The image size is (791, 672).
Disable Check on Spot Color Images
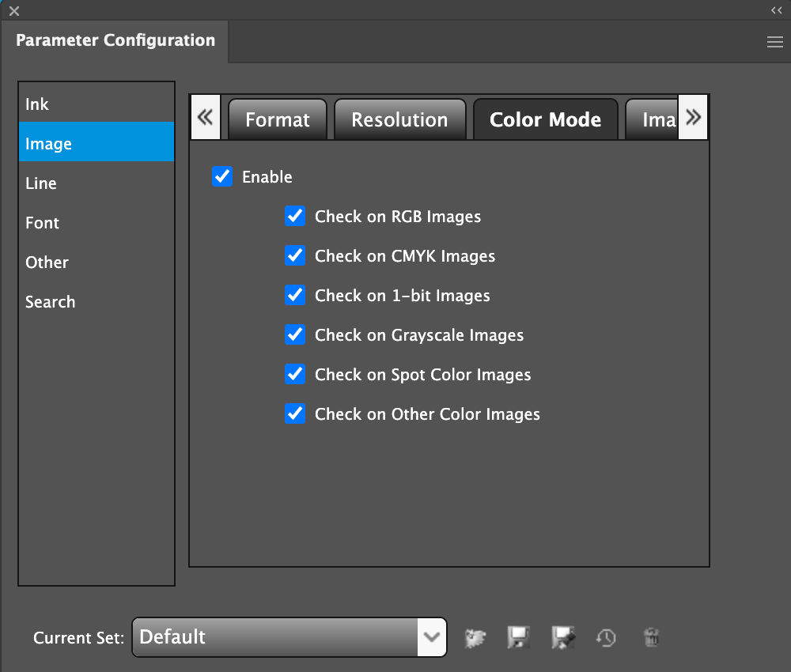[x=295, y=374]
